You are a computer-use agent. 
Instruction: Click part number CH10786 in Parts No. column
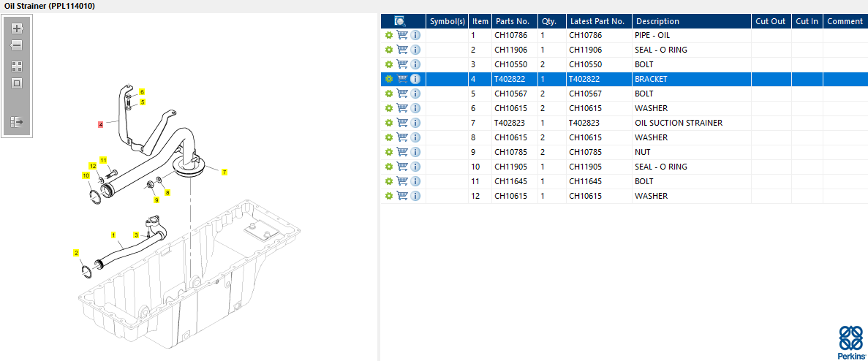tap(511, 35)
